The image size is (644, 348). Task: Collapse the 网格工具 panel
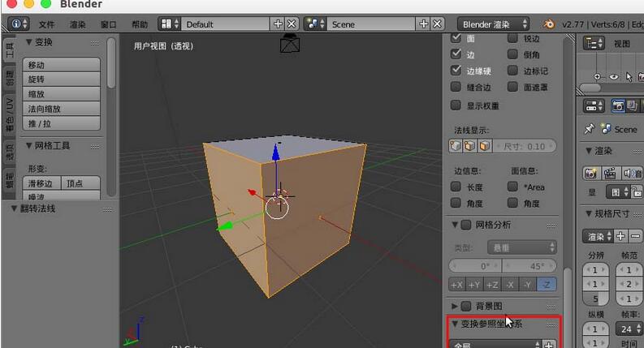[28, 145]
